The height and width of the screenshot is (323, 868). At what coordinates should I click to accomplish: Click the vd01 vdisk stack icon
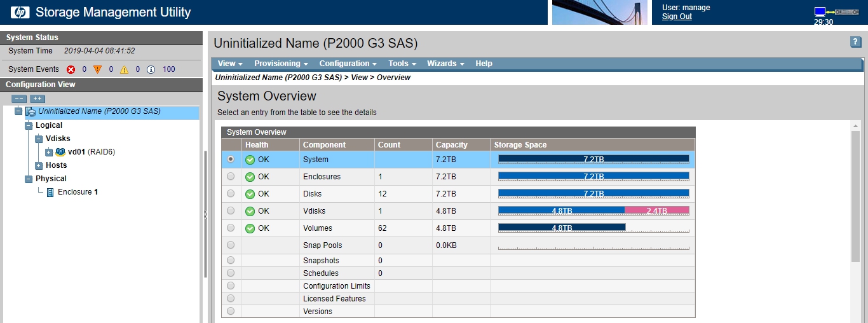click(x=60, y=152)
